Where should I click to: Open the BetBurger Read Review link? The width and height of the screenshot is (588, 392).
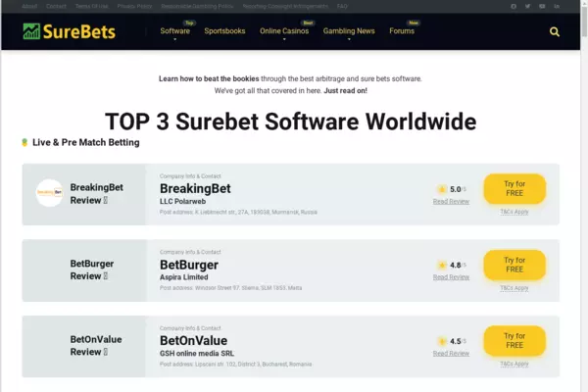point(451,277)
